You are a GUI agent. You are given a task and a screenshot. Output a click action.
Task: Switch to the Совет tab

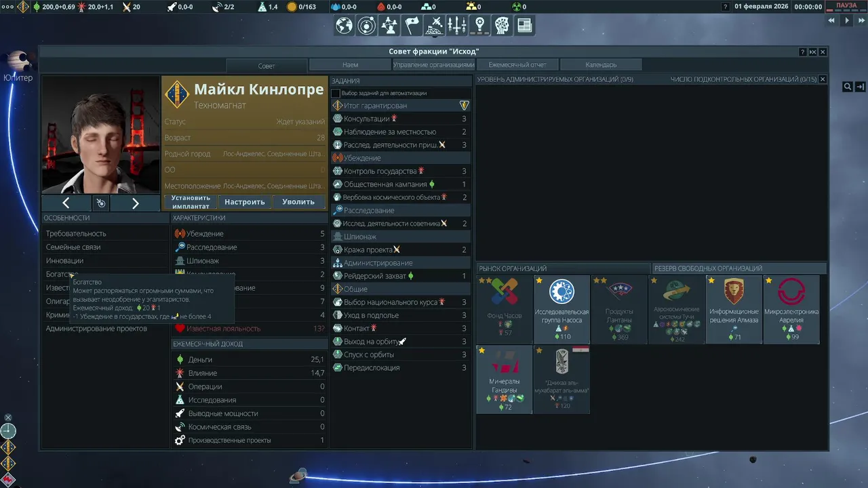click(267, 66)
